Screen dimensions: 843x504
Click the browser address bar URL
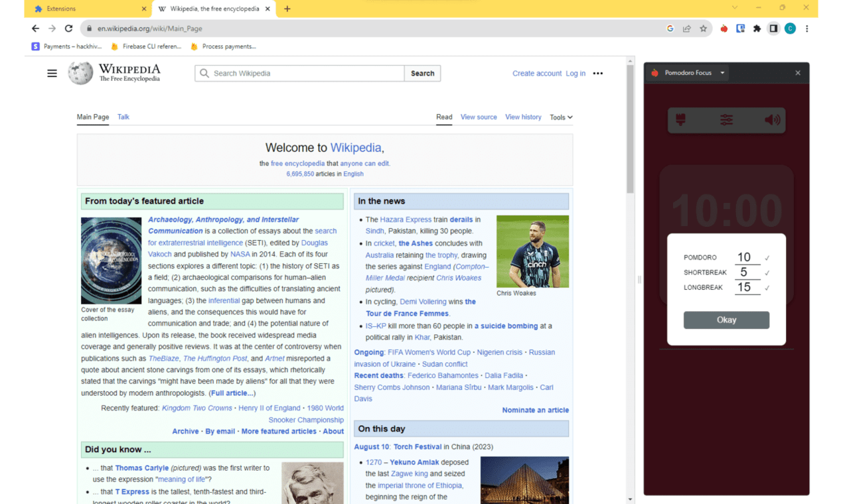coord(150,29)
